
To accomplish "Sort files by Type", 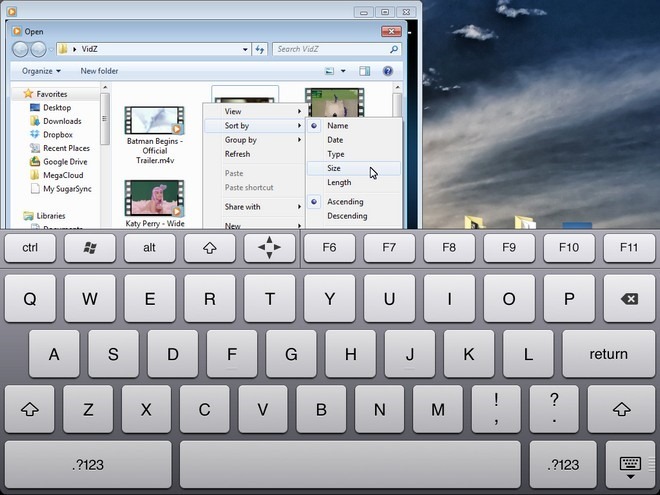I will pos(354,154).
